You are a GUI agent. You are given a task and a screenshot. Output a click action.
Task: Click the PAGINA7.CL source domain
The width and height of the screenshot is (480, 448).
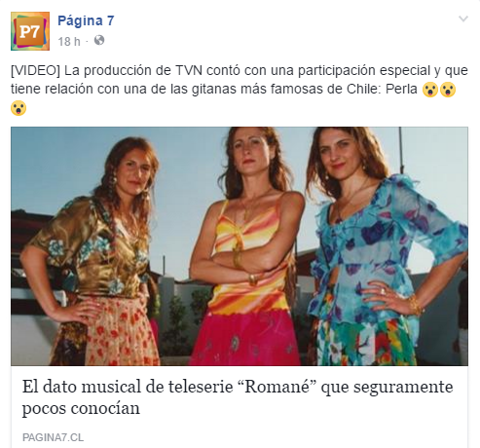point(53,437)
